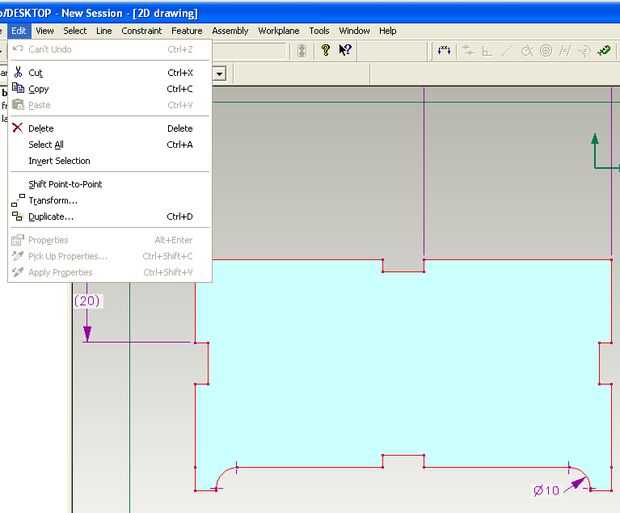The width and height of the screenshot is (620, 513).
Task: Open the Help menu
Action: [388, 31]
